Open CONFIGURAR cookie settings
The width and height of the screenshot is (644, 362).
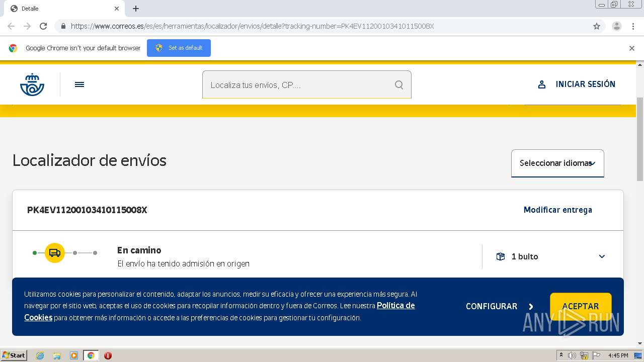(500, 306)
